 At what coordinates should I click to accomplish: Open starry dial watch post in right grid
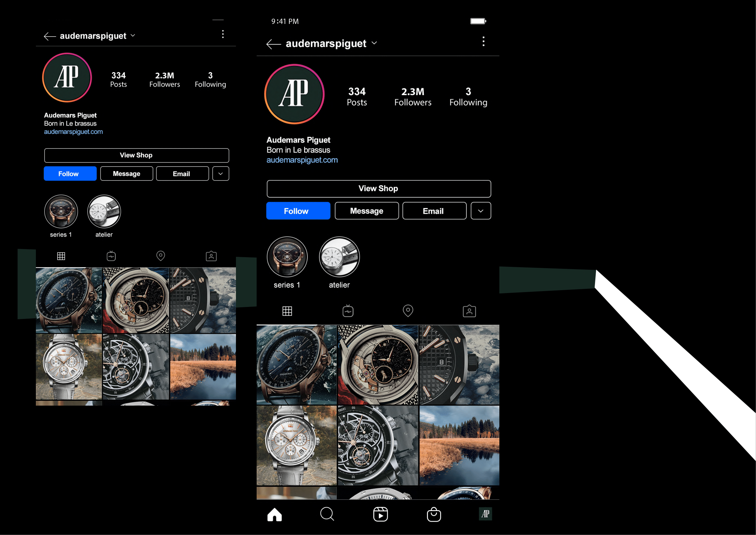click(378, 365)
